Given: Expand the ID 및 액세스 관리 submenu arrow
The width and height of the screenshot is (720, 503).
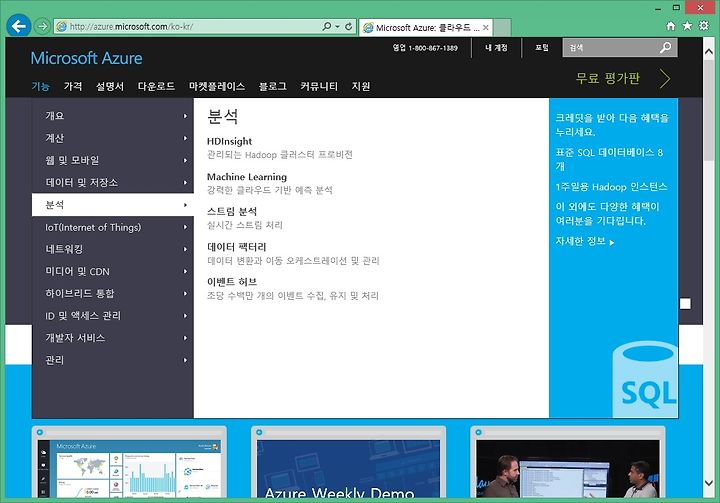Looking at the screenshot, I should tap(185, 316).
